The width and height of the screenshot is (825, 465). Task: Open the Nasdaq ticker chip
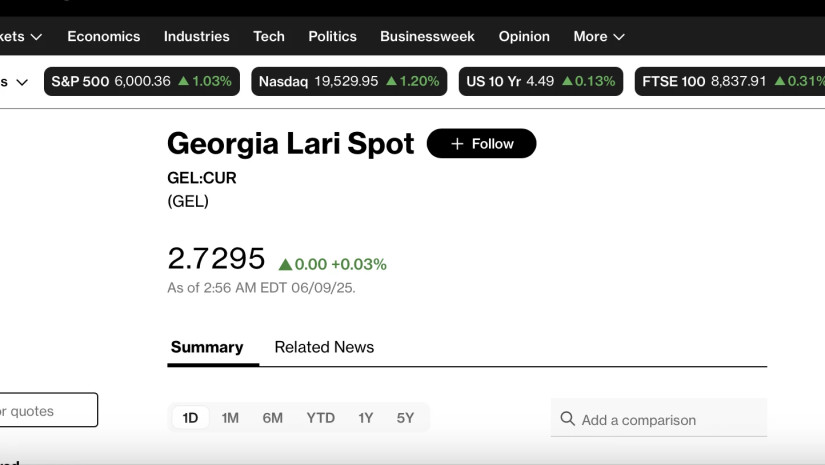(349, 81)
